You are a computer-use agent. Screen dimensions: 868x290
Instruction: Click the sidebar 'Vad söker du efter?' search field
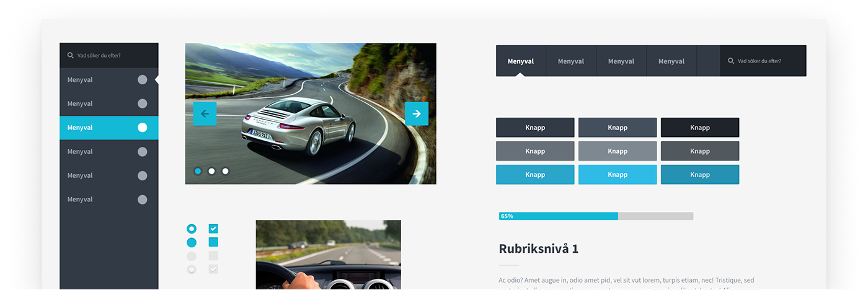(x=108, y=55)
